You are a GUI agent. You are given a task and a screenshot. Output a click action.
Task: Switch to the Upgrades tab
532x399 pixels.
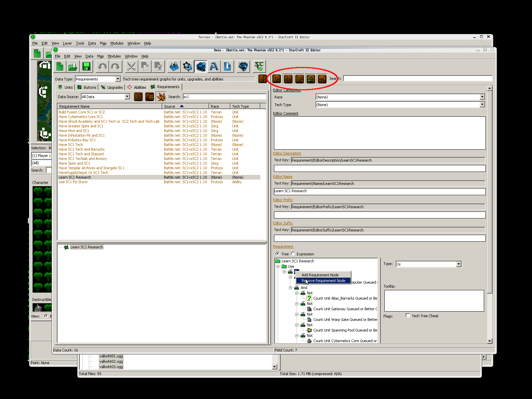click(x=112, y=87)
